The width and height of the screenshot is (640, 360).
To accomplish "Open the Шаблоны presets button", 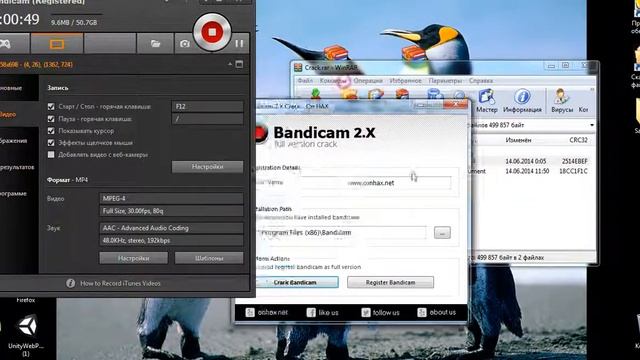I will (209, 258).
